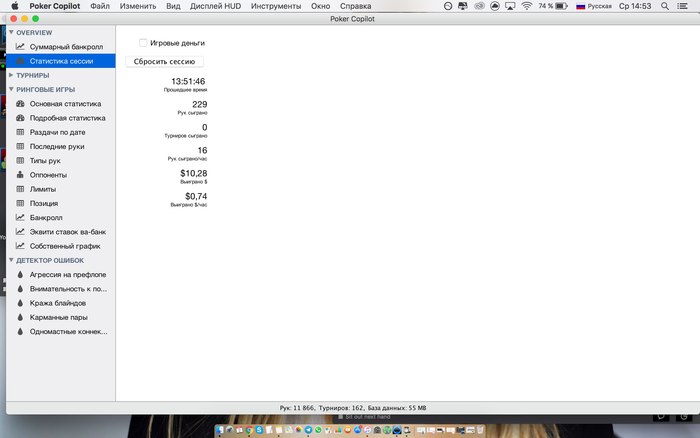
Task: Open Telegram from the Dock
Action: 308,430
